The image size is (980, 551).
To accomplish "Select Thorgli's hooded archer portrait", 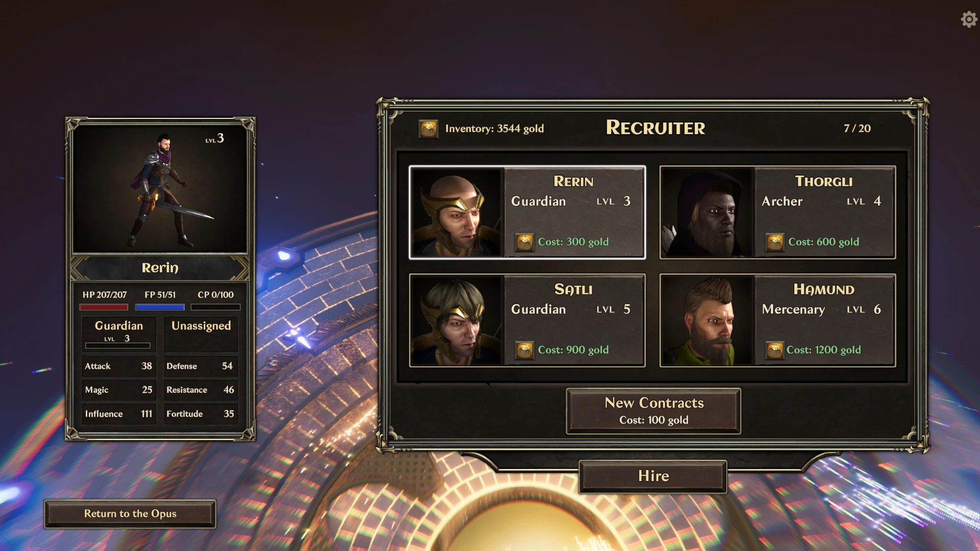I will click(x=707, y=212).
